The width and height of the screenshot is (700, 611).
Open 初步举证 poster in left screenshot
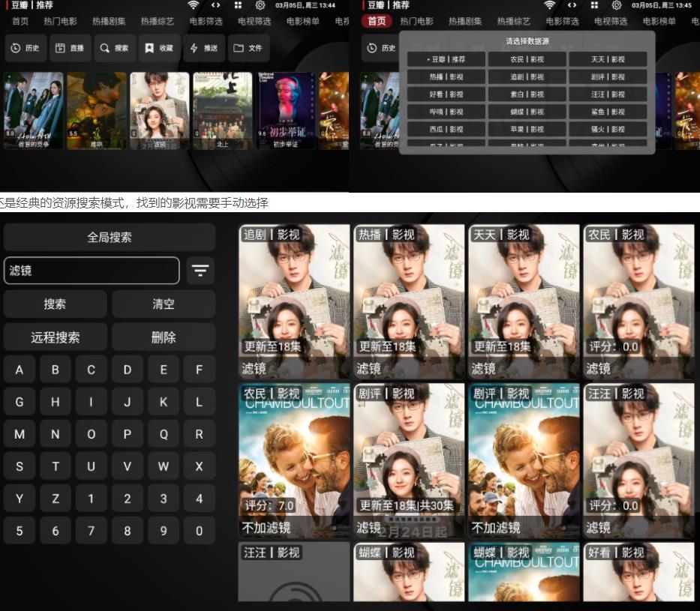point(286,111)
